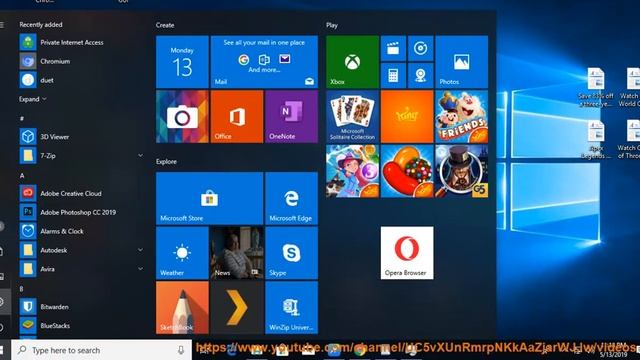Click the Type here to search box
The height and width of the screenshot is (360, 640).
pyautogui.click(x=101, y=350)
